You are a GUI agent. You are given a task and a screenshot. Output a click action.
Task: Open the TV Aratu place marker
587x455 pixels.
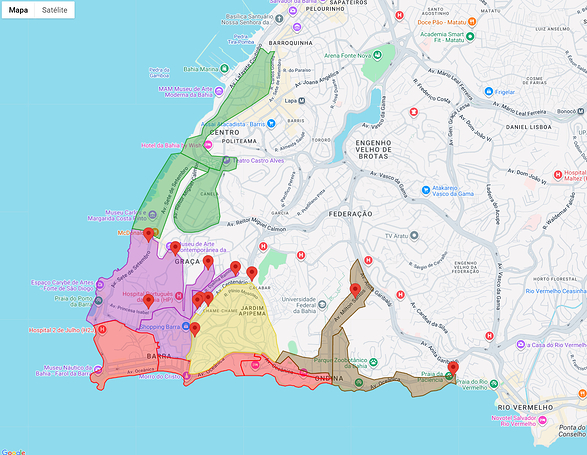click(x=414, y=236)
